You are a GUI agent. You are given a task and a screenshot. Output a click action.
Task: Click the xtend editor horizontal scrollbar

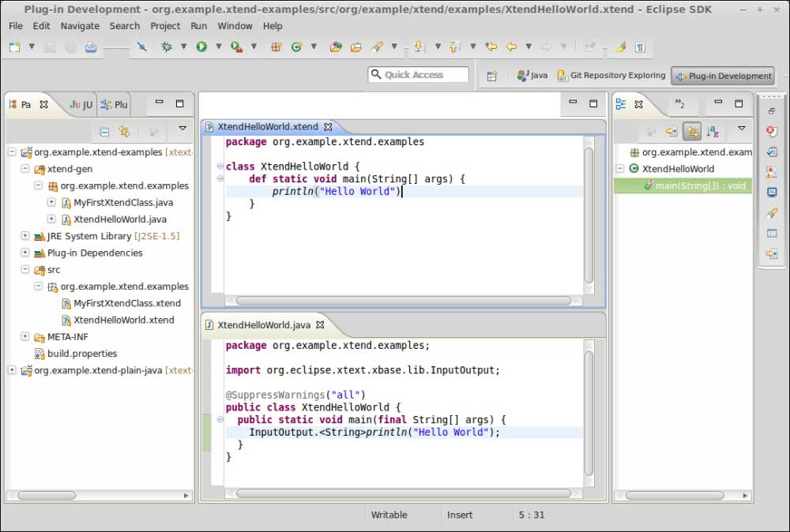click(x=403, y=301)
